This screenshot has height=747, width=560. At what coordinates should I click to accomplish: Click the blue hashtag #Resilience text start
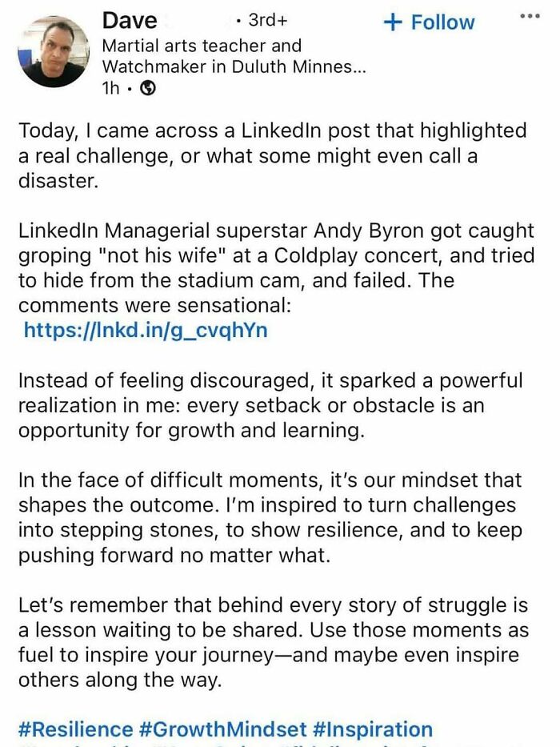(x=24, y=729)
